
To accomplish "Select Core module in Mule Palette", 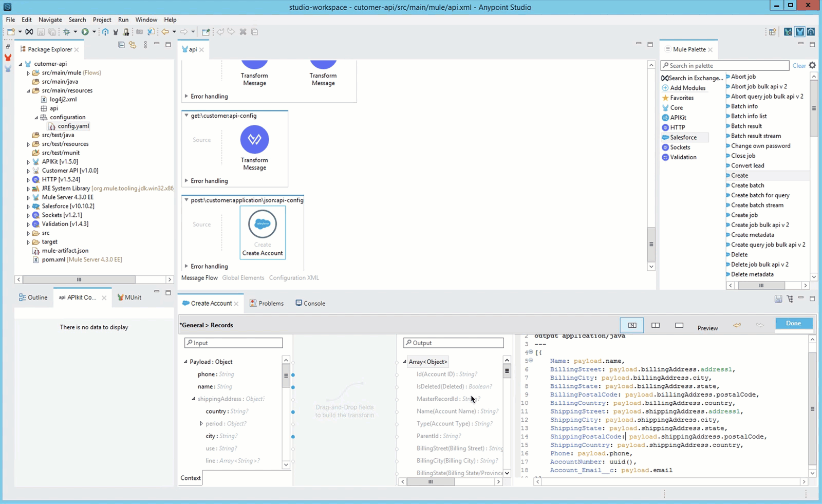I will tap(672, 108).
